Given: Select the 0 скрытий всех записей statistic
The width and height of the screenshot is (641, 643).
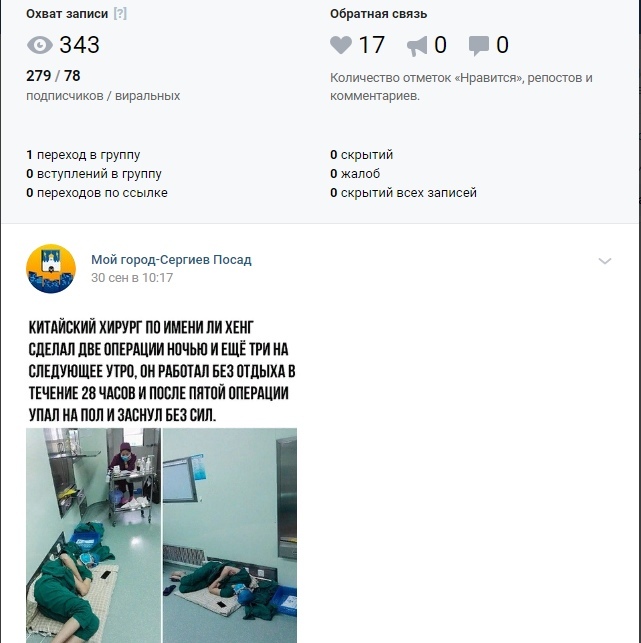Looking at the screenshot, I should [403, 192].
